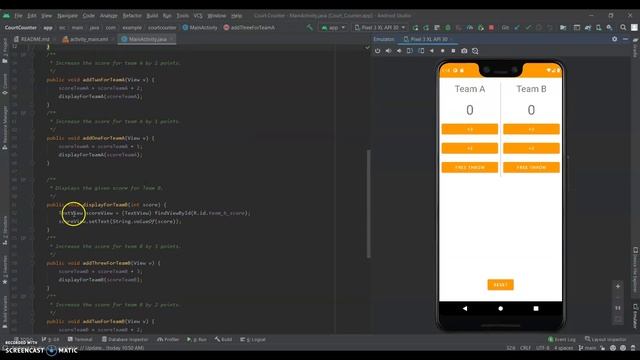Tap Android home navigation button on phone

tap(500, 309)
